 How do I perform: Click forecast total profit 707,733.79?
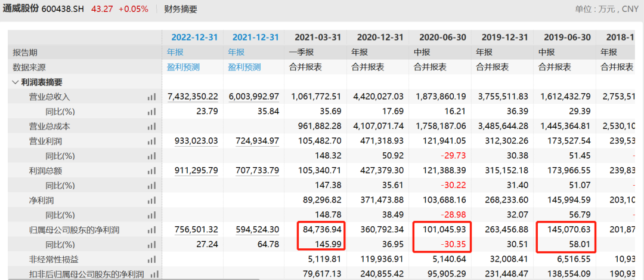tap(258, 171)
